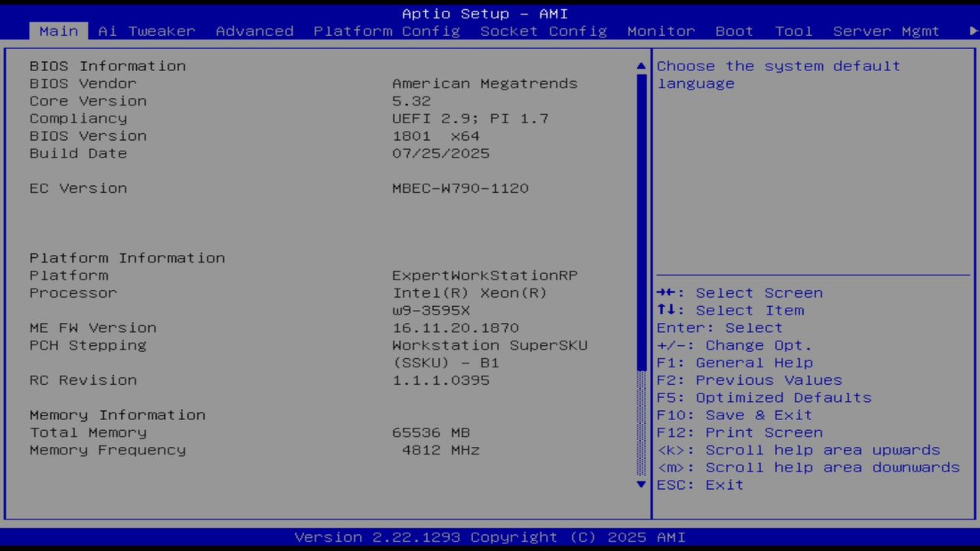Screen dimensions: 980x551
Task: Select the Main tab
Action: point(58,31)
